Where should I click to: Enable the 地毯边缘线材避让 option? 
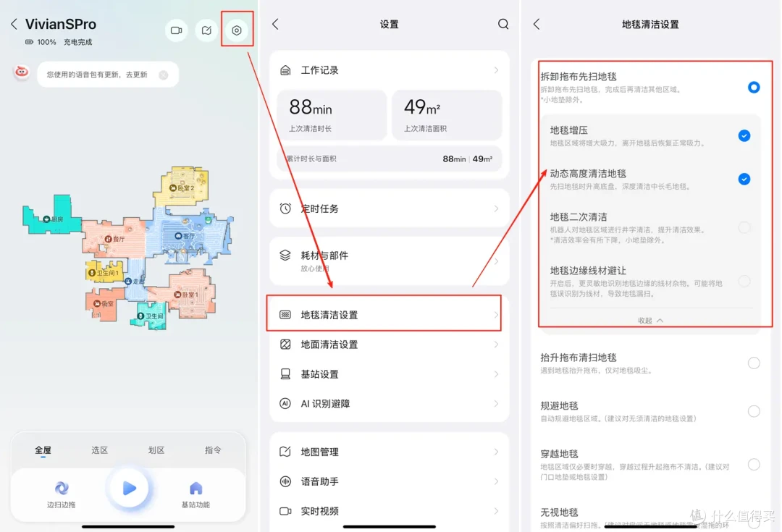coord(744,282)
